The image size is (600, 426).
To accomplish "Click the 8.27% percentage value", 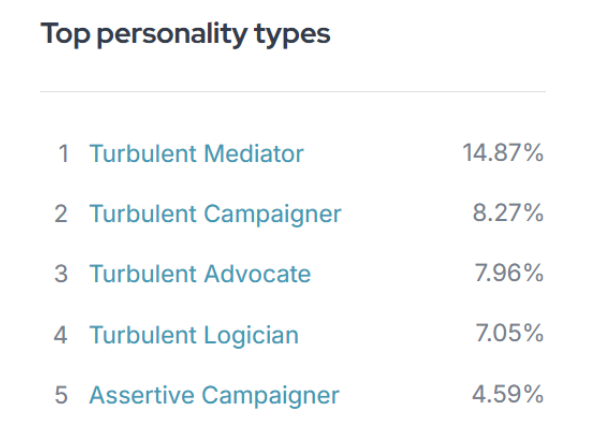I will (508, 214).
